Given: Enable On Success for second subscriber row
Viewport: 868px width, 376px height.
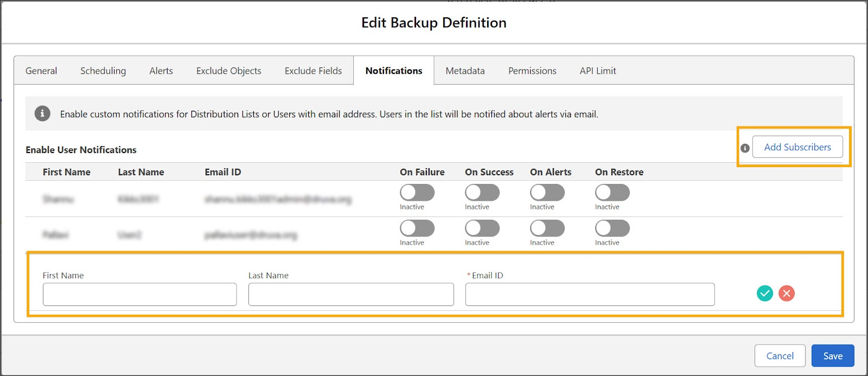Looking at the screenshot, I should pyautogui.click(x=482, y=228).
